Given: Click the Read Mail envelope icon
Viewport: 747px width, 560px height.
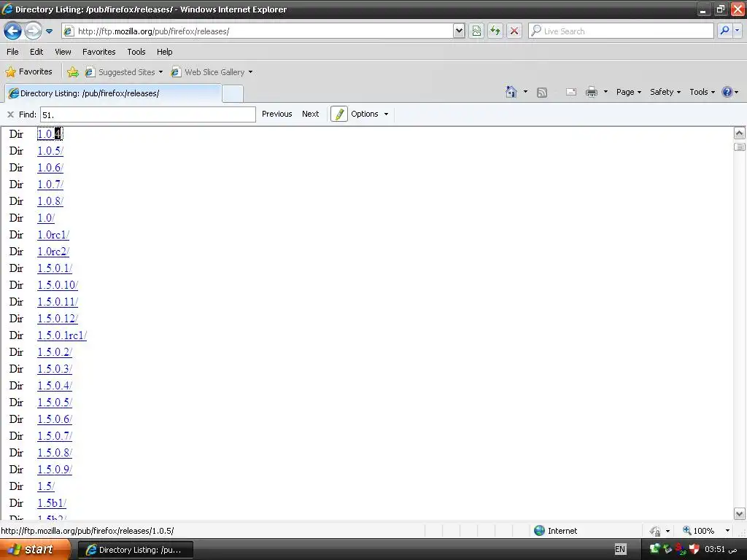Looking at the screenshot, I should [x=571, y=92].
